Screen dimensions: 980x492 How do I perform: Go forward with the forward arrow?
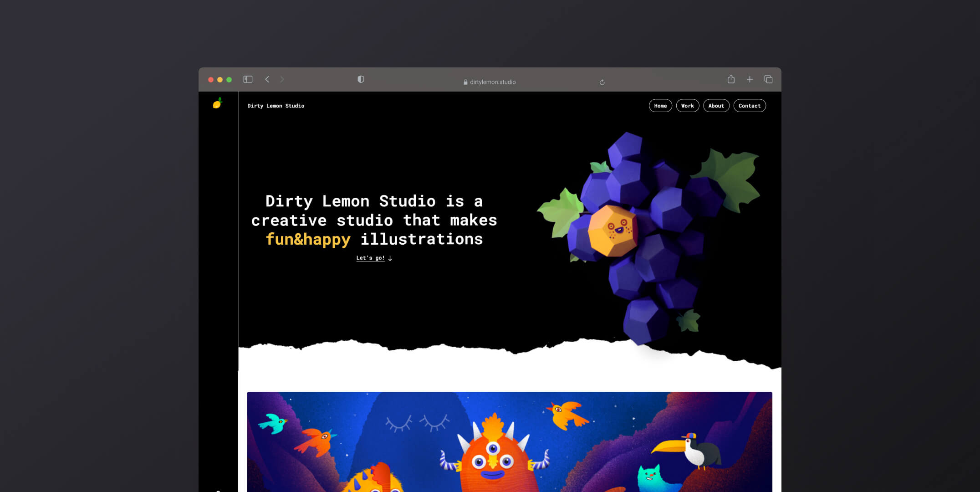(x=282, y=79)
